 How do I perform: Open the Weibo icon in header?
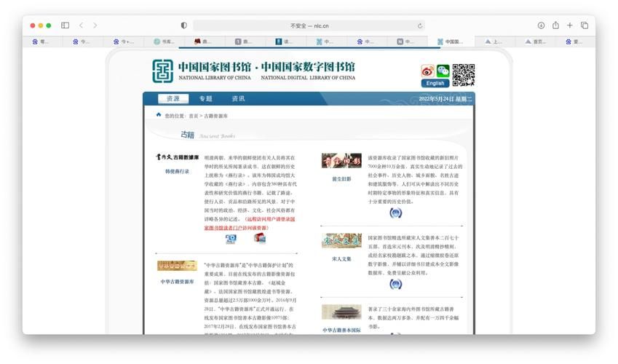pos(427,71)
